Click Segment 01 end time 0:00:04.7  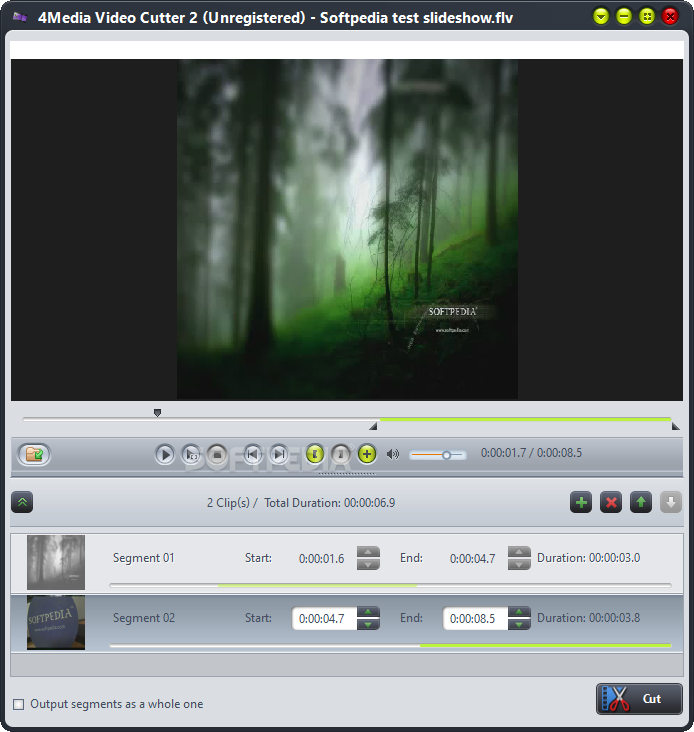tap(472, 559)
